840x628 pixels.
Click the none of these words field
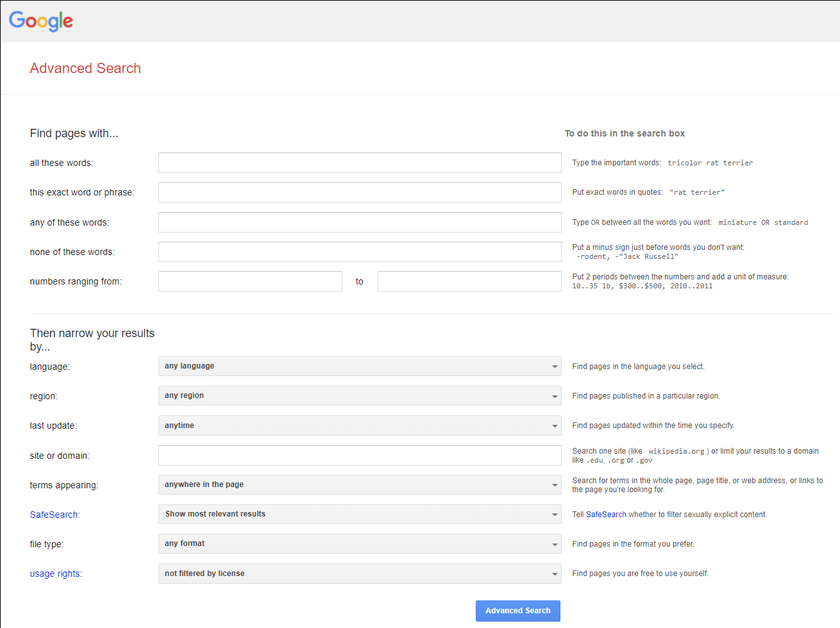pyautogui.click(x=359, y=252)
